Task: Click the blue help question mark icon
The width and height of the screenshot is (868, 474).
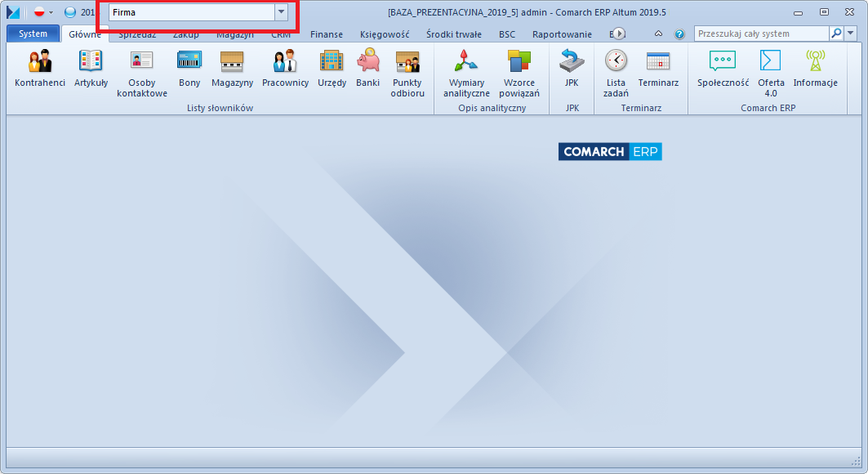Action: coord(679,34)
